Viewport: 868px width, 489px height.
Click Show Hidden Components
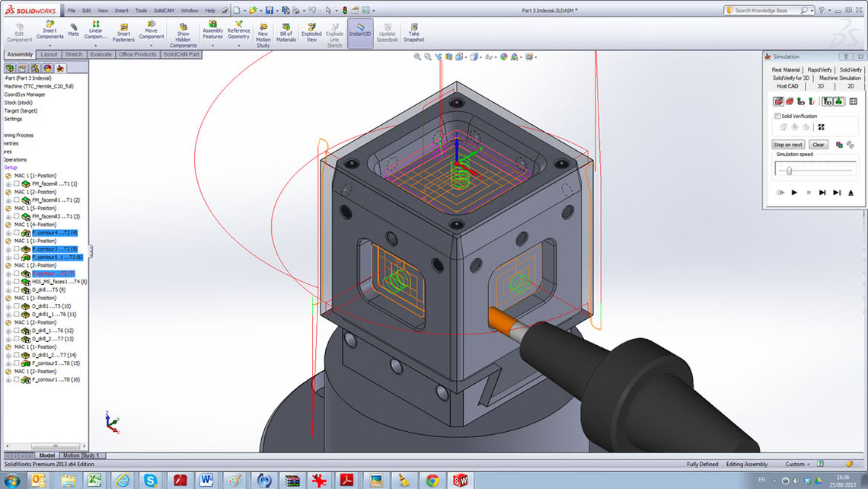[x=183, y=35]
